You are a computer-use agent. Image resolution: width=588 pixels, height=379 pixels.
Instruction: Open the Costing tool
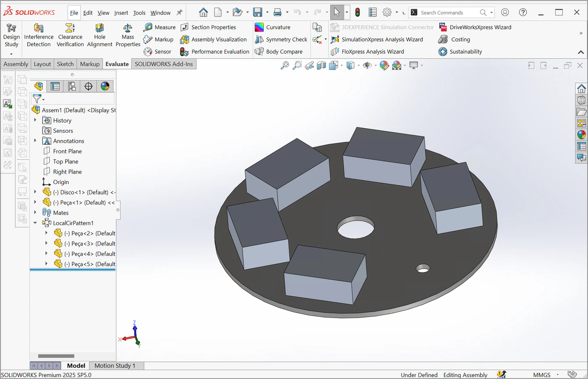(454, 39)
